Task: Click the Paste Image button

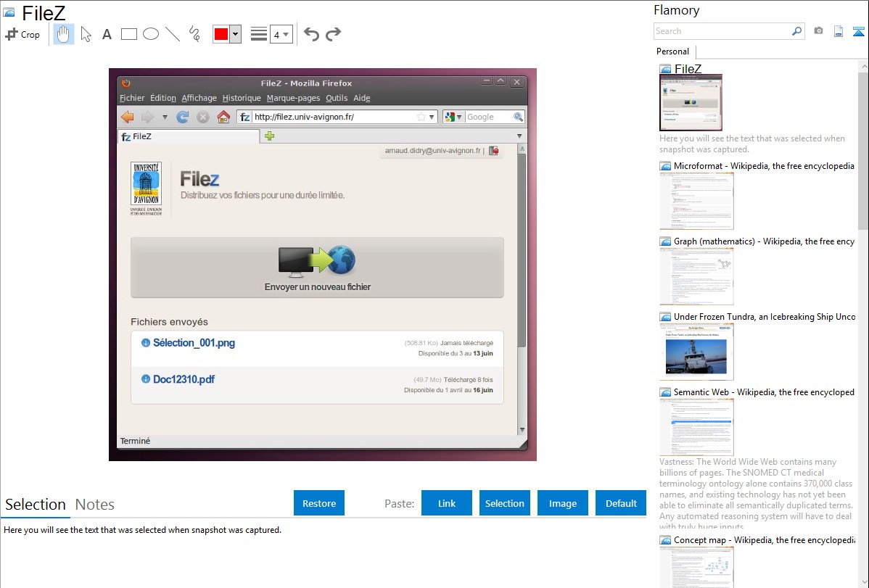Action: [562, 503]
